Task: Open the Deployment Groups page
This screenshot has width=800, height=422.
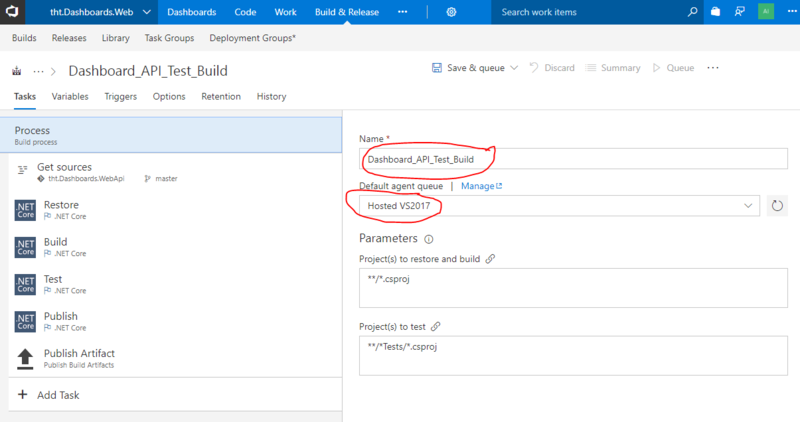Action: [252, 38]
